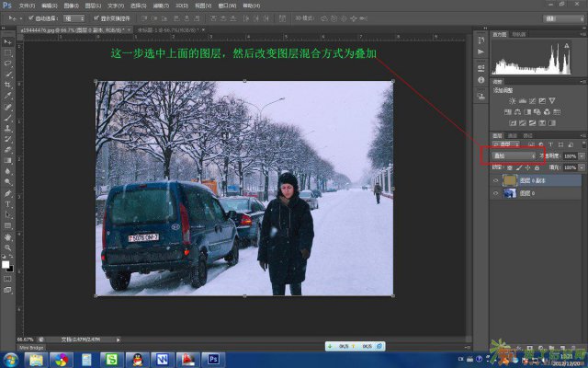This screenshot has width=588, height=368.
Task: Click the foreground color swatch
Action: point(6,264)
